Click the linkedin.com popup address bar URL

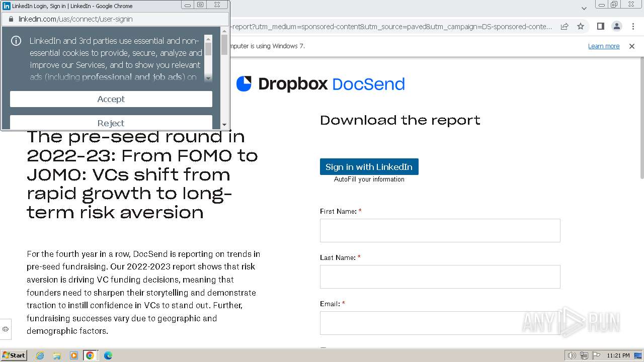[x=75, y=19]
